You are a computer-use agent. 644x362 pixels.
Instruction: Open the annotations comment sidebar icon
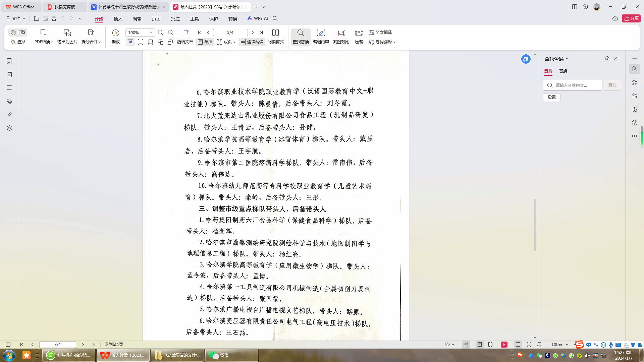click(x=9, y=88)
